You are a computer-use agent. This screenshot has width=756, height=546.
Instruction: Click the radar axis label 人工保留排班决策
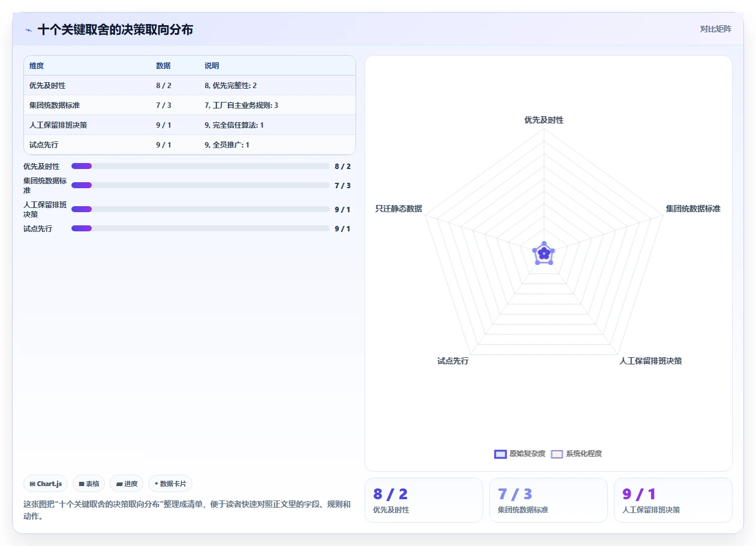click(x=650, y=361)
